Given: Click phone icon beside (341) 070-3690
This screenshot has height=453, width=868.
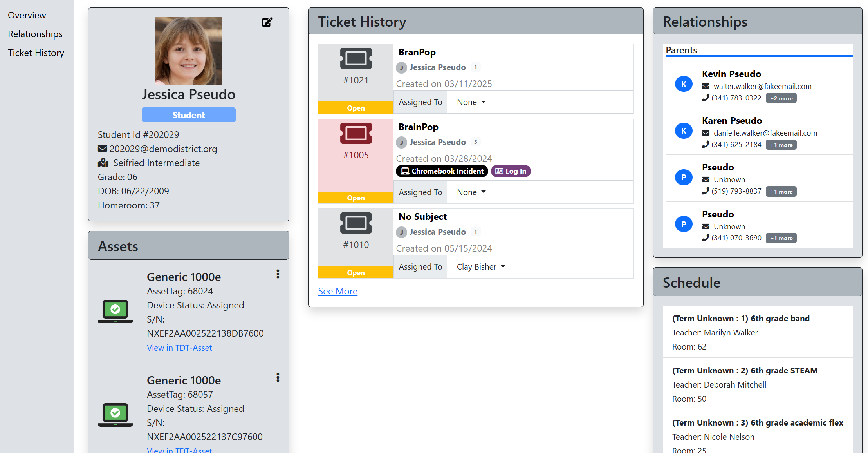Looking at the screenshot, I should pos(706,238).
